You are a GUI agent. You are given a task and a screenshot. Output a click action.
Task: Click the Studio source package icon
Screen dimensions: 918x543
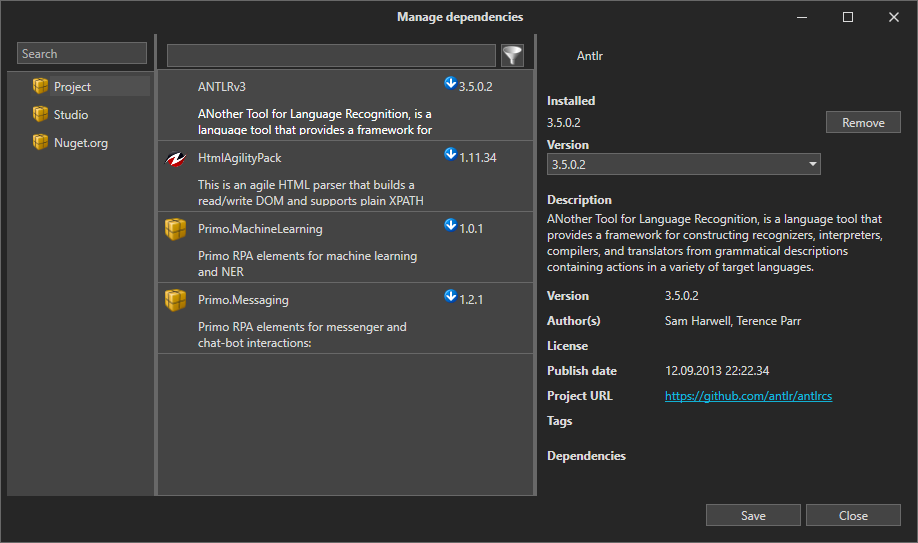(x=40, y=114)
